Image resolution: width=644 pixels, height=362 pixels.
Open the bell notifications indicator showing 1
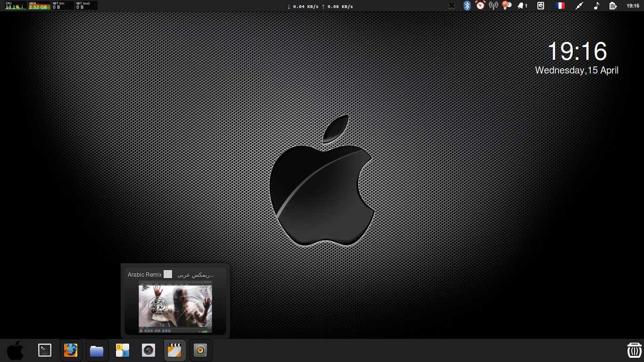click(x=522, y=6)
